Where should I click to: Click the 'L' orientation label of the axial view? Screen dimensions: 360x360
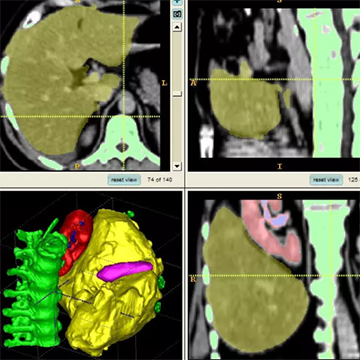164,83
